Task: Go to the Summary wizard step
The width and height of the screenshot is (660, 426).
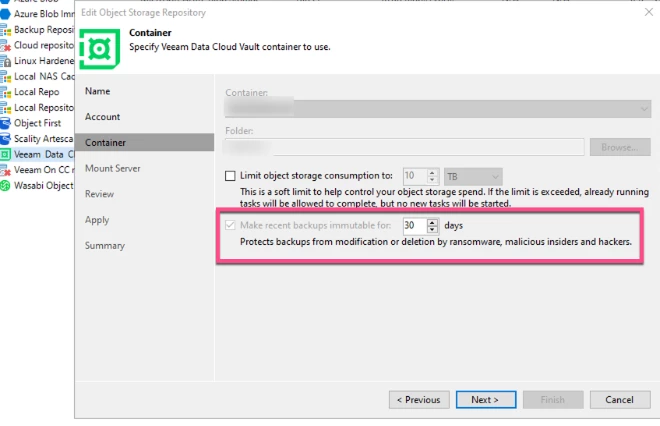Action: click(105, 246)
